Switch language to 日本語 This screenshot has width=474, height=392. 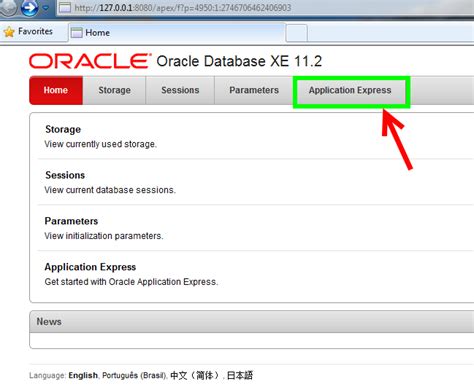point(240,375)
